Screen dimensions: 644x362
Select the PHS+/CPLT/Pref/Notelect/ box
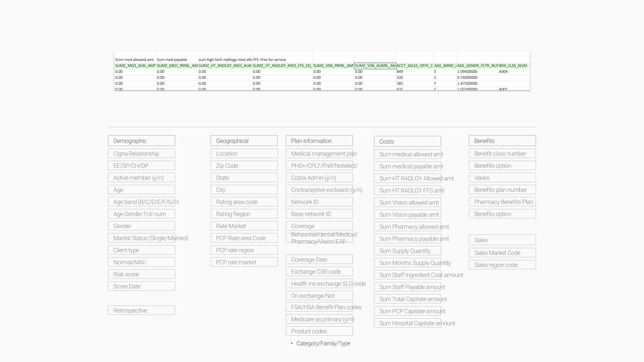tap(319, 166)
